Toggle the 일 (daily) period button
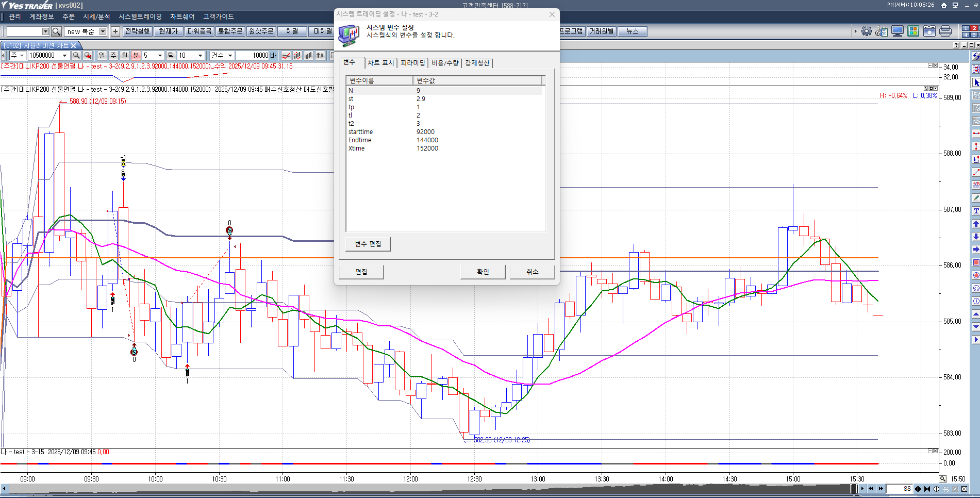The height and width of the screenshot is (498, 980). click(102, 56)
